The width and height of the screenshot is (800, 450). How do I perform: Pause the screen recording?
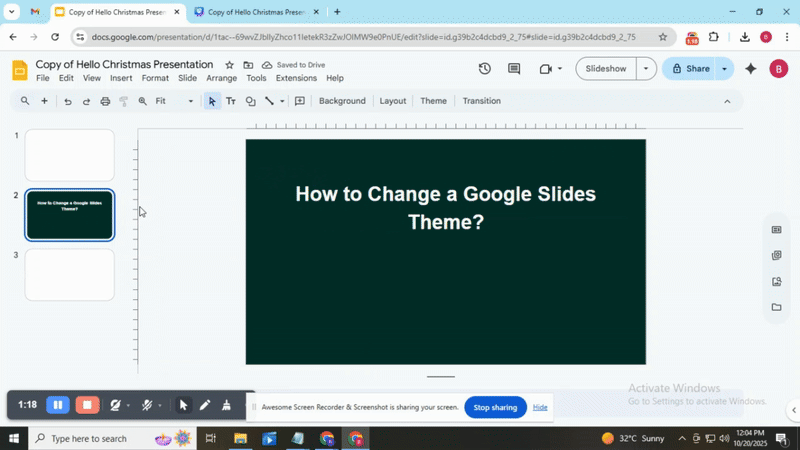click(58, 405)
